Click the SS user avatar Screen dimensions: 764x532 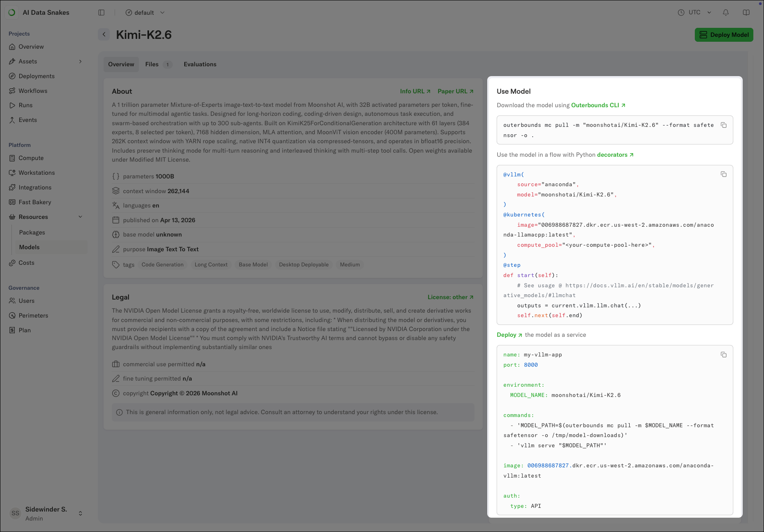tap(16, 513)
